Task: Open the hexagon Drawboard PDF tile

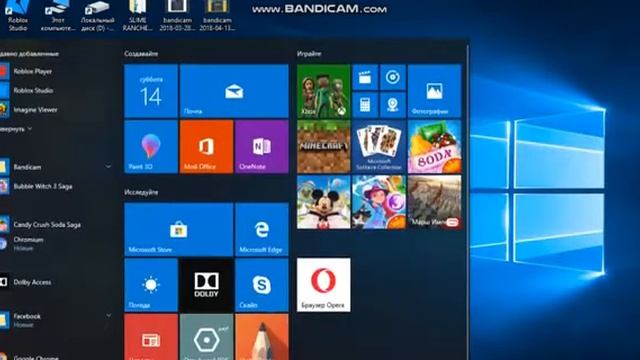Action: tap(207, 337)
